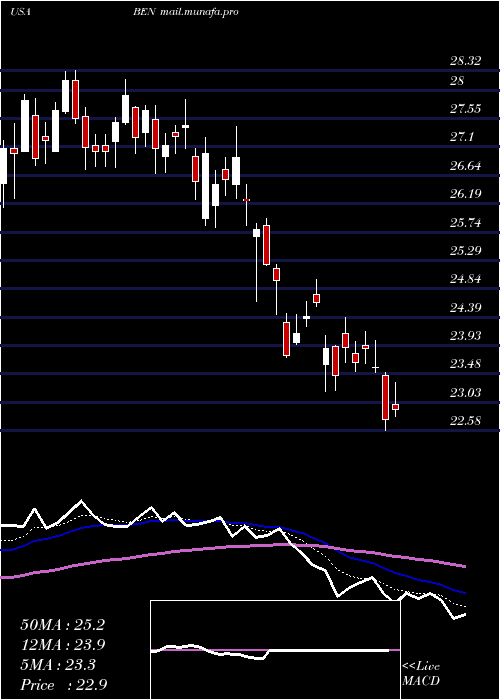The width and height of the screenshot is (500, 700).
Task: Click the 28 price axis label
Action: [457, 81]
